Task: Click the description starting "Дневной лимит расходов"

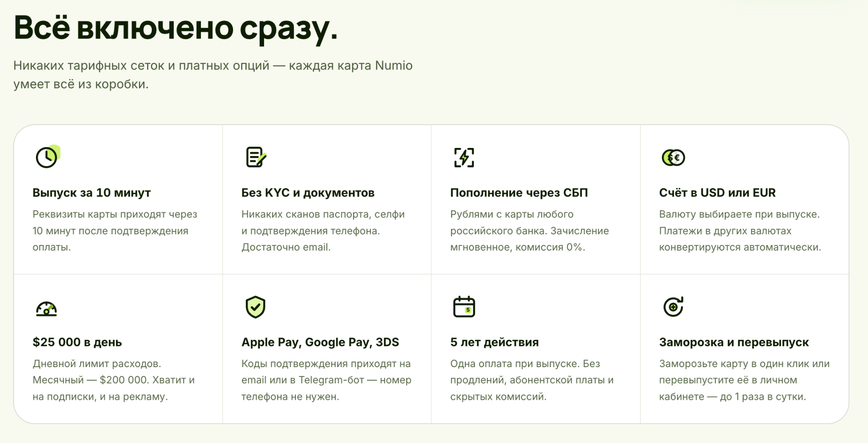Action: coord(114,380)
